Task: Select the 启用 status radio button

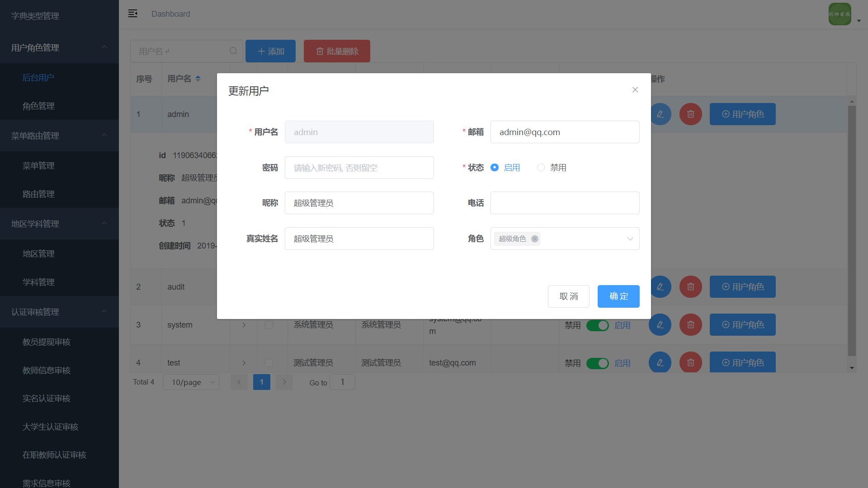Action: pyautogui.click(x=495, y=168)
